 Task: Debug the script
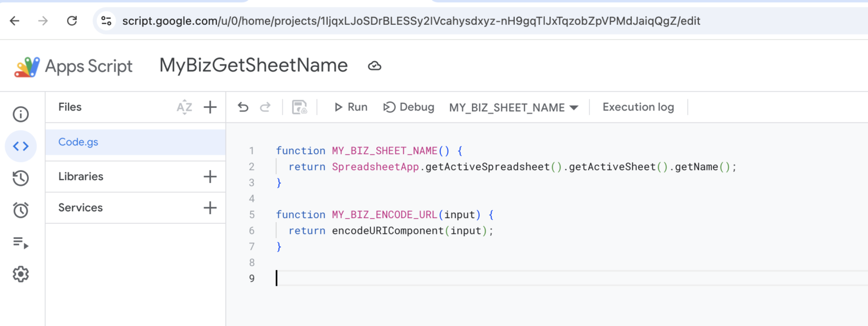pos(409,107)
